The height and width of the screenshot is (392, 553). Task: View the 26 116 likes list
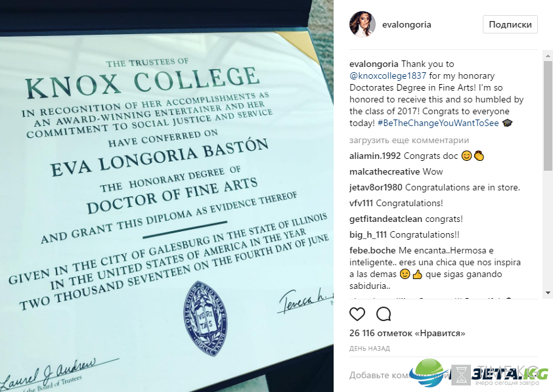point(407,333)
